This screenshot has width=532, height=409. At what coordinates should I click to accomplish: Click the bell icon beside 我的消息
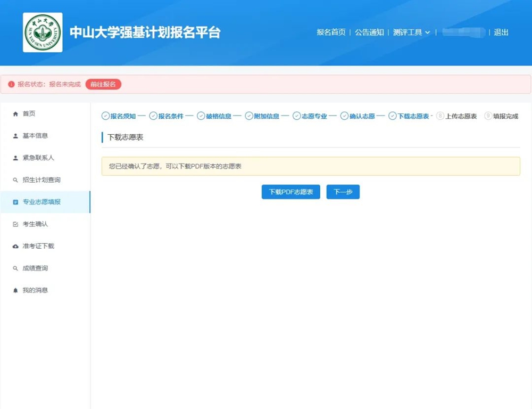point(15,290)
